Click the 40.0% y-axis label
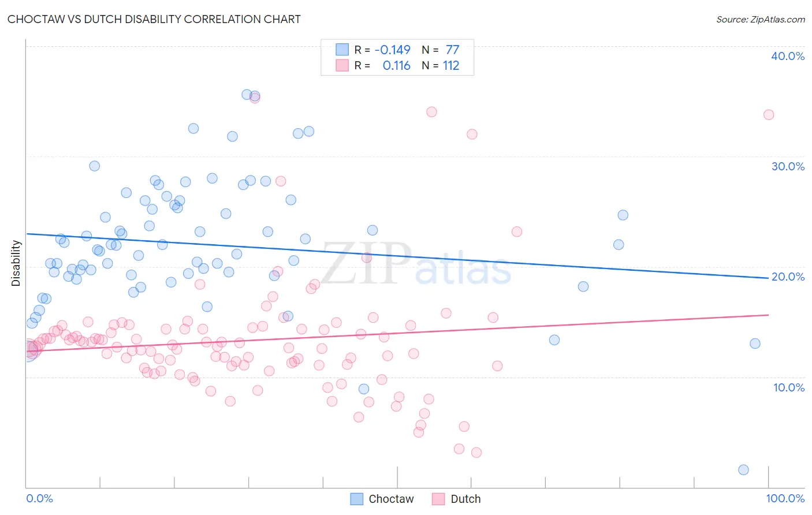Screen dimensions: 812x515 pyautogui.click(x=788, y=56)
